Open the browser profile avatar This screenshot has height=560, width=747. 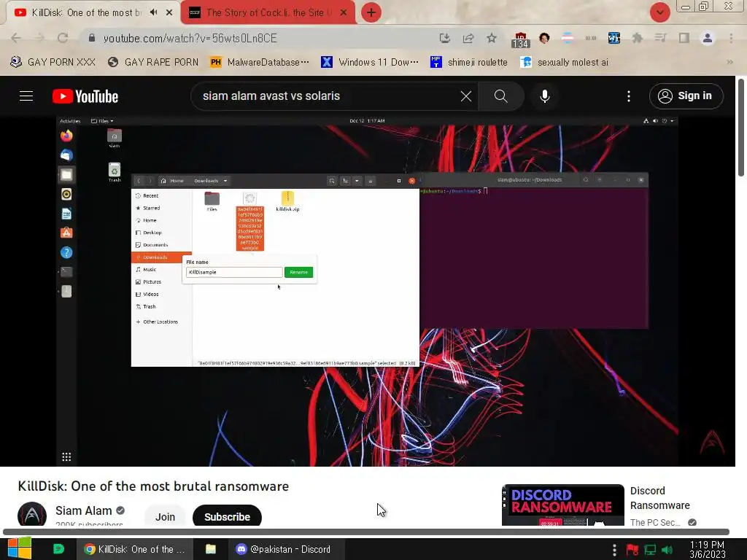point(708,38)
